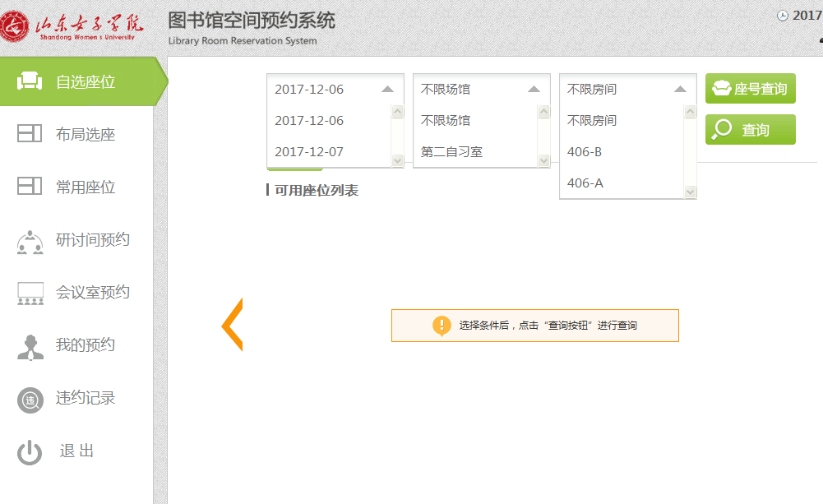Collapse the date dropdown showing 2017-12-06
Screen dimensions: 823x504
[x=387, y=89]
